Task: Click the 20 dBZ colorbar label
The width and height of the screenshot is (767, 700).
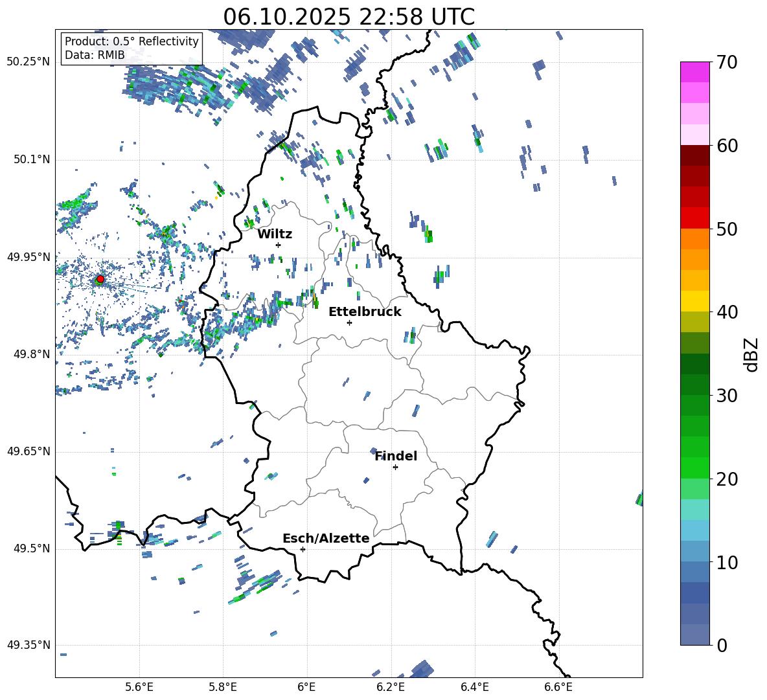Action: [x=727, y=479]
